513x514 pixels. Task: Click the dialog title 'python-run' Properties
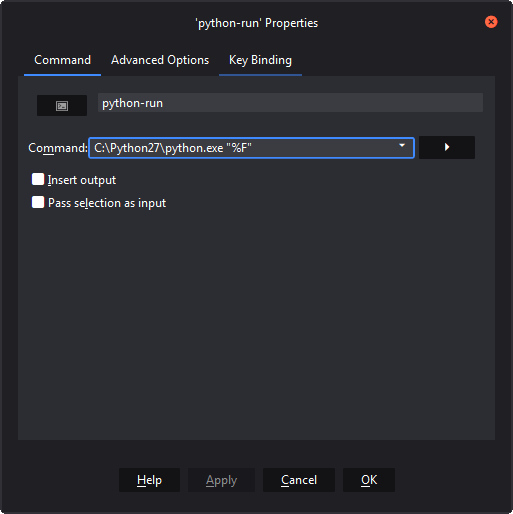coord(256,23)
